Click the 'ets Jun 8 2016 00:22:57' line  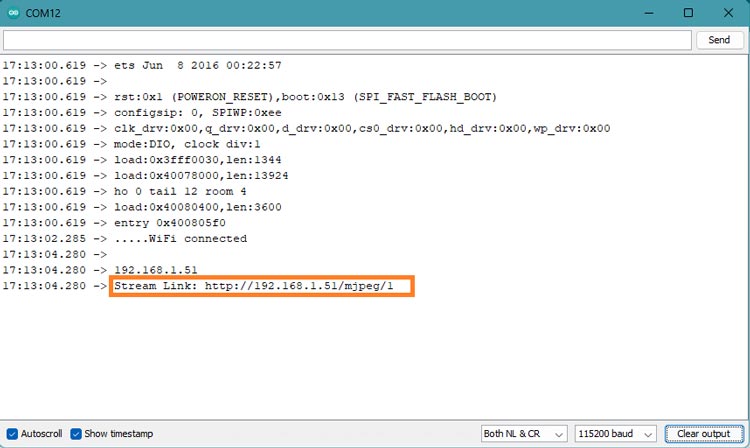coord(198,65)
